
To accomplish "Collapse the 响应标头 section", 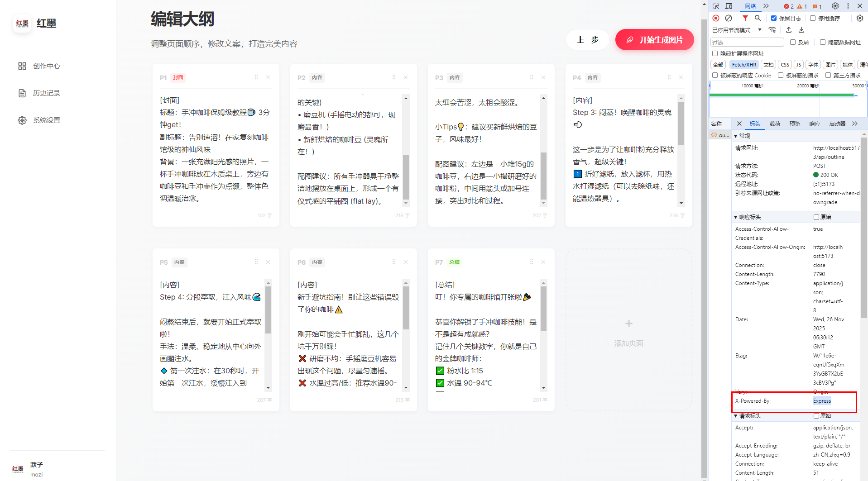I will click(x=736, y=217).
